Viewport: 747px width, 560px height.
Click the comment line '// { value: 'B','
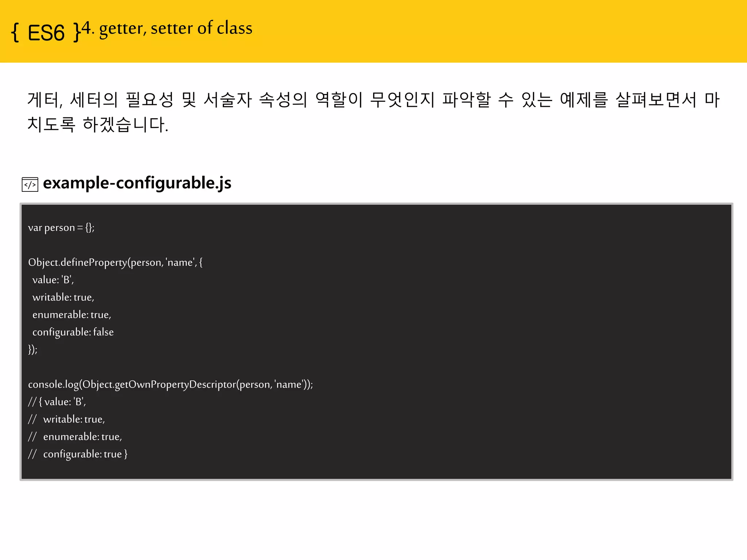pos(57,402)
